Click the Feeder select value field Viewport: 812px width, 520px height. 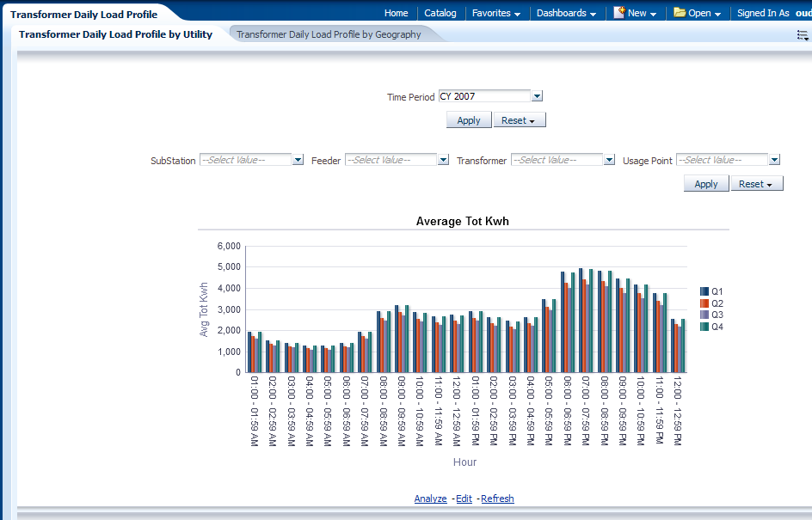(x=391, y=160)
